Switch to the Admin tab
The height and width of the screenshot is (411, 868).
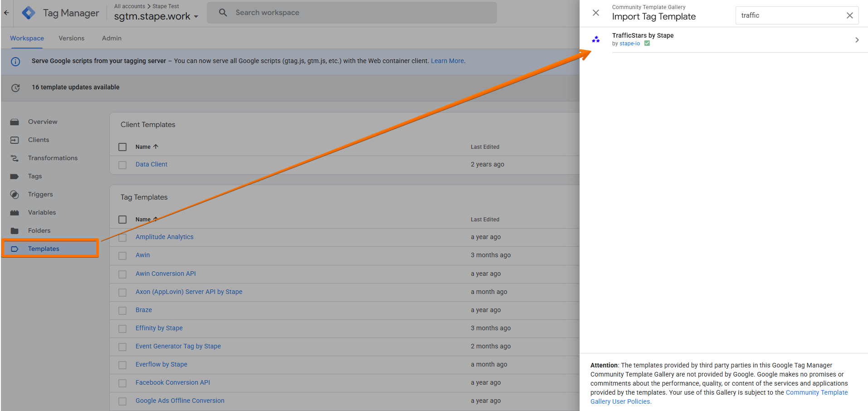pos(112,38)
